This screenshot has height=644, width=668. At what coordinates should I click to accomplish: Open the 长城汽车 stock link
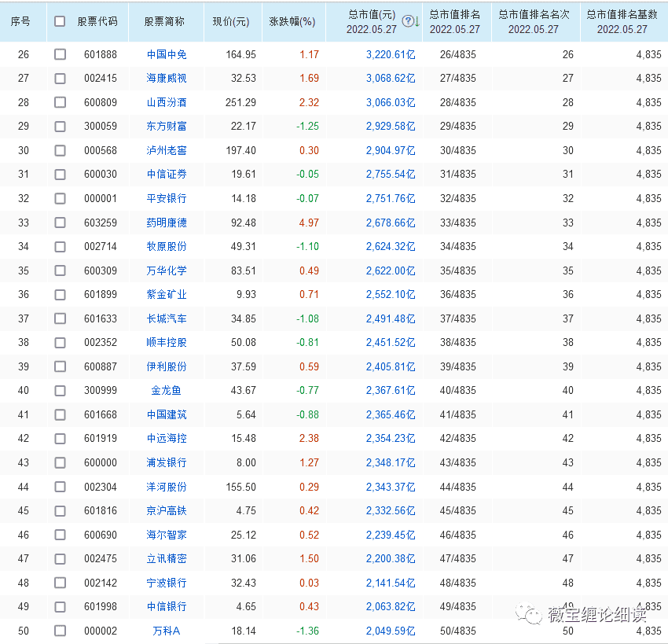[x=167, y=318]
